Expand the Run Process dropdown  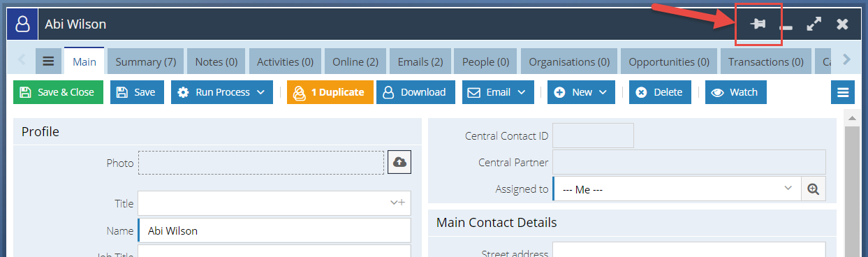coord(222,92)
